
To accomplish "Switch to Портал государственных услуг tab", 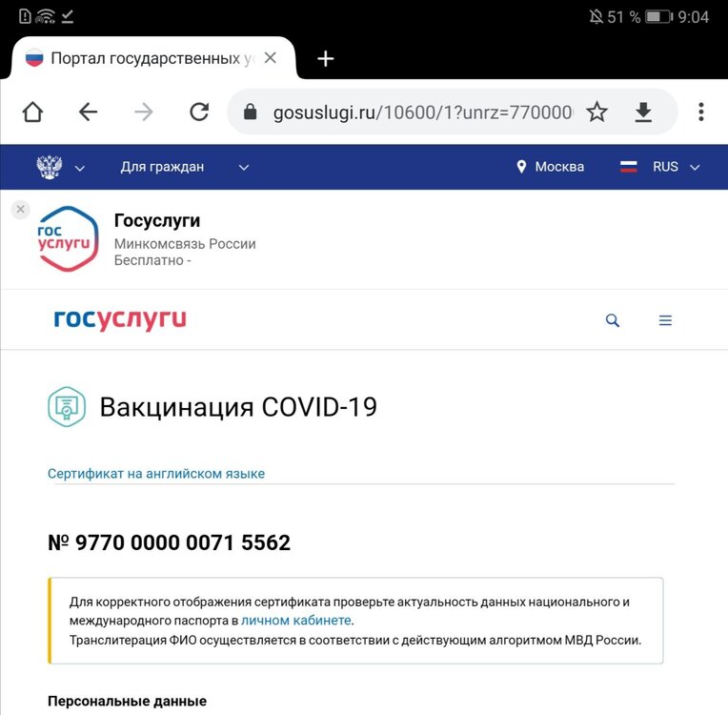I will (x=143, y=58).
